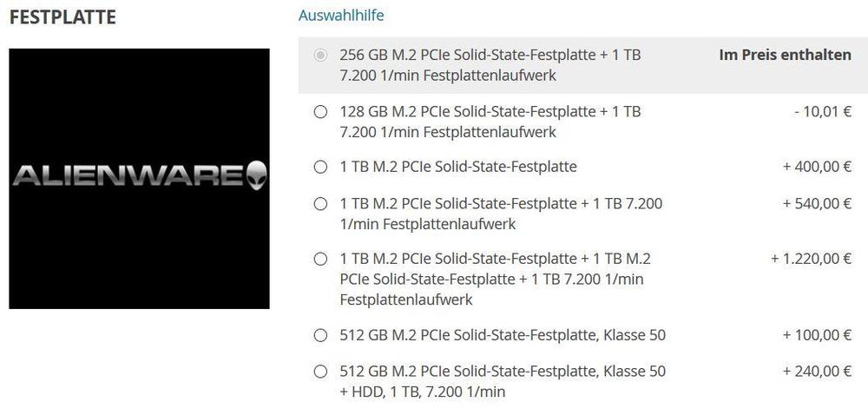Select the 256 GB SSD + 1 TB radio button
The height and width of the screenshot is (415, 868).
320,56
